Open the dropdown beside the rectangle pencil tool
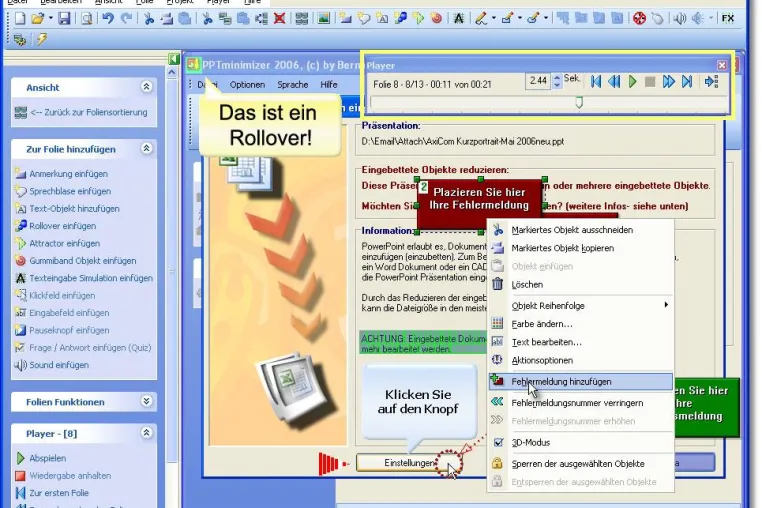 click(x=520, y=18)
